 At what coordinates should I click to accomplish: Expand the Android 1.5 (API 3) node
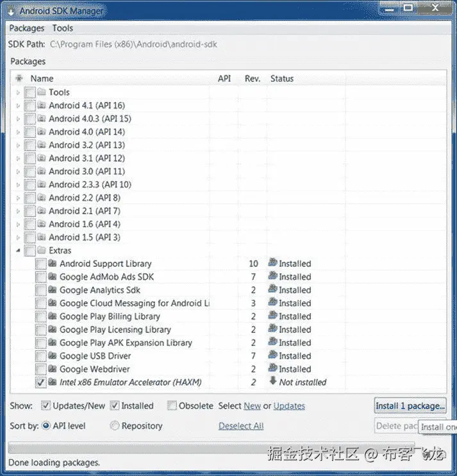tap(18, 237)
